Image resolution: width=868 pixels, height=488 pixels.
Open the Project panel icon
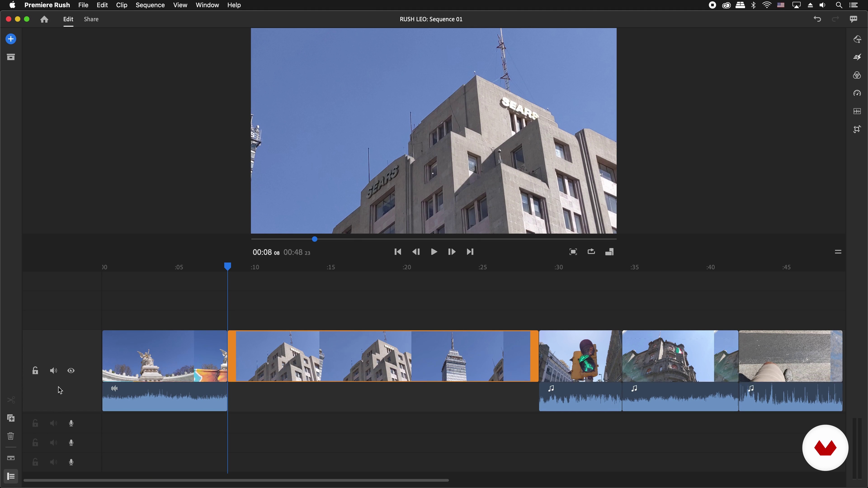[11, 57]
